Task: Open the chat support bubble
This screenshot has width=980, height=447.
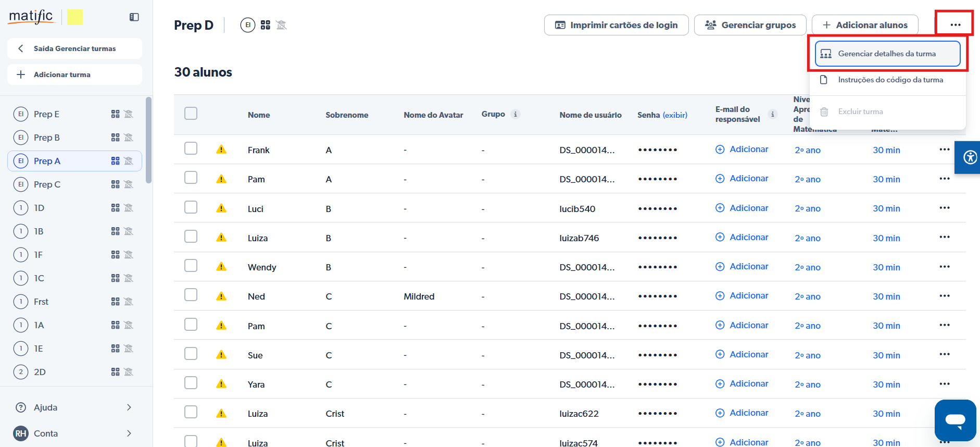Action: tap(955, 420)
